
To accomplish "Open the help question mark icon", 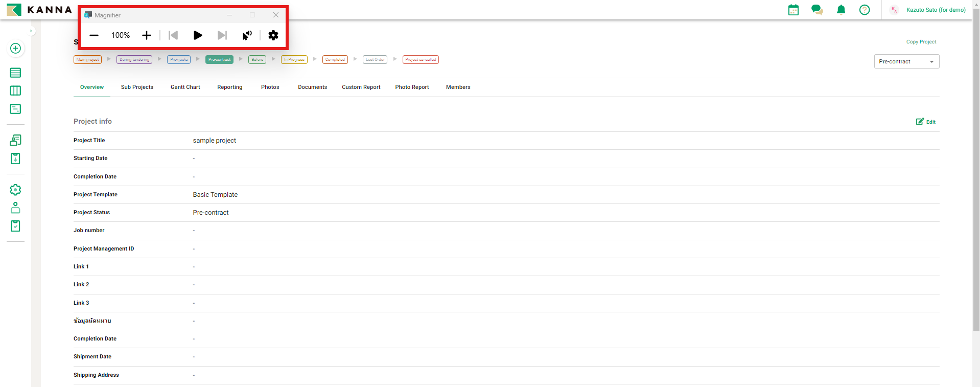I will (865, 10).
